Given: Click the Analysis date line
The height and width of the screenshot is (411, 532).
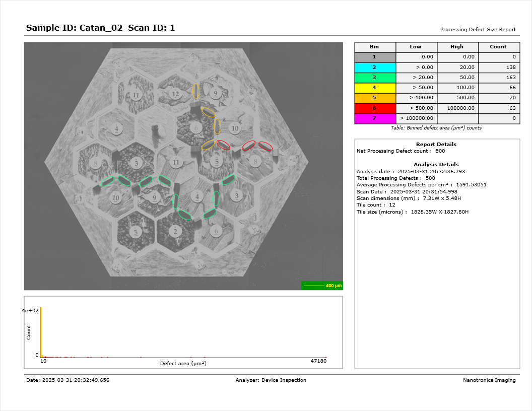Looking at the screenshot, I should pos(411,172).
